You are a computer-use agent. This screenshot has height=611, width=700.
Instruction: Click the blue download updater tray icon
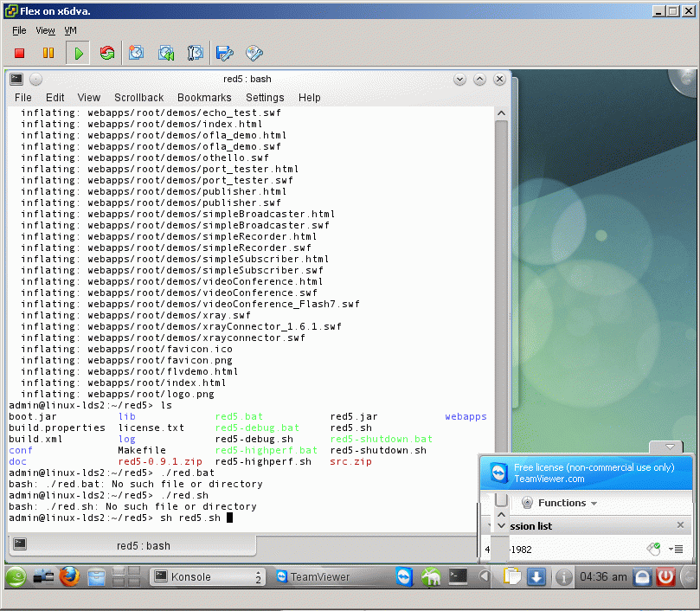[x=536, y=577]
